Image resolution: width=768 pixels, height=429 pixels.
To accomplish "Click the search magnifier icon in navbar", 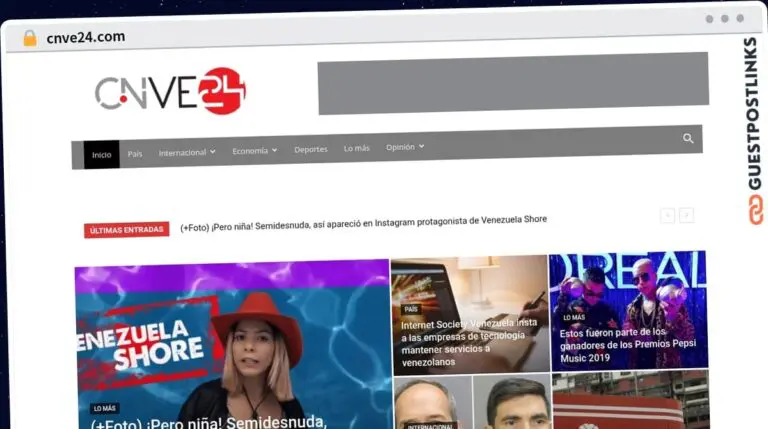I will (x=688, y=139).
